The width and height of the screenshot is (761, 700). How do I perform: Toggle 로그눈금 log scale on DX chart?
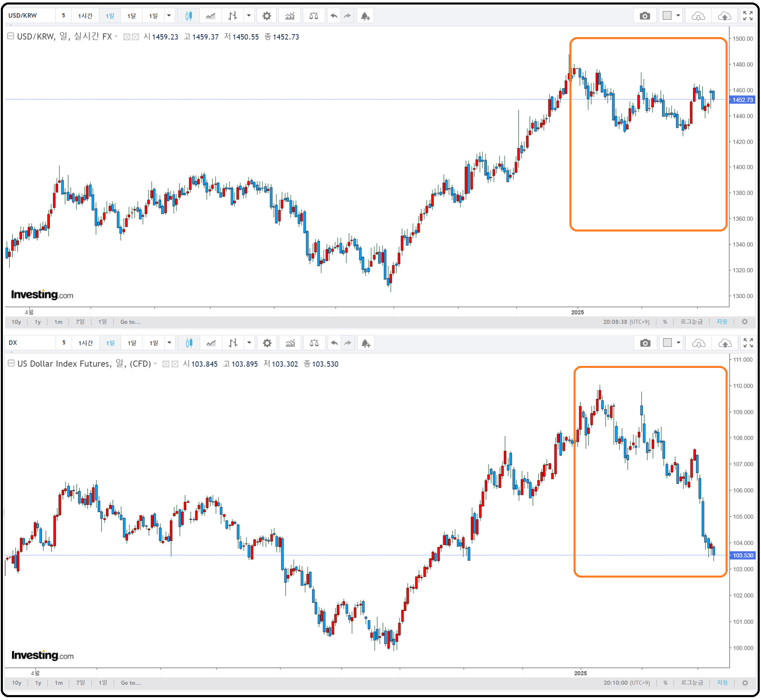(692, 683)
